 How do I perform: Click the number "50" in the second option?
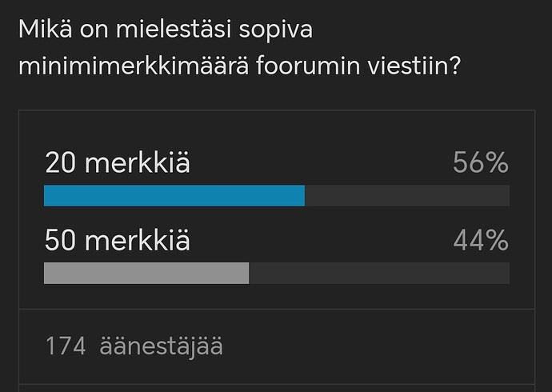click(60, 240)
